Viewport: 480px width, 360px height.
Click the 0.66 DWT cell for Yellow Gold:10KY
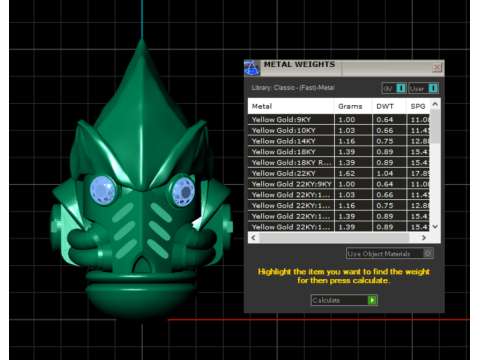(x=389, y=130)
